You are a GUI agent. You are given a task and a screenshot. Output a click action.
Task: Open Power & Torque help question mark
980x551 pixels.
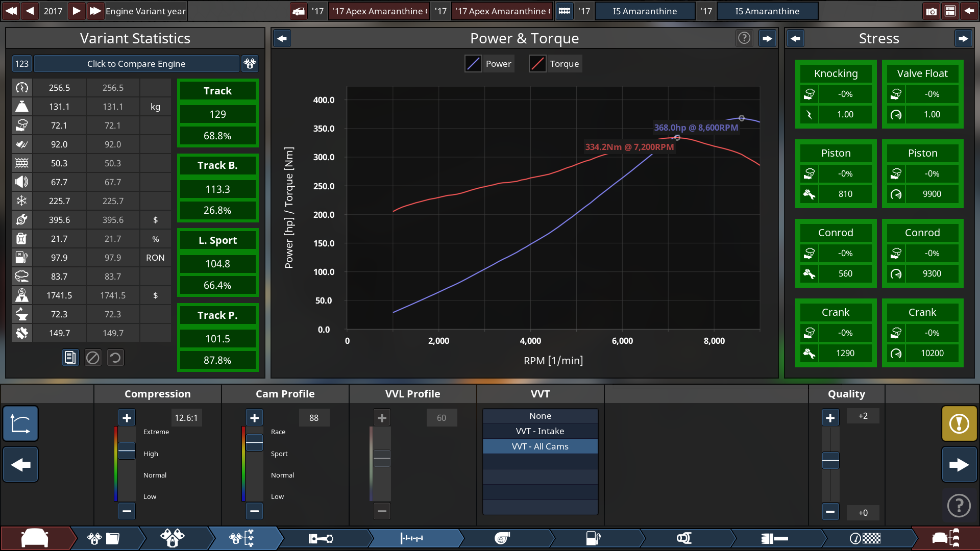coord(744,38)
